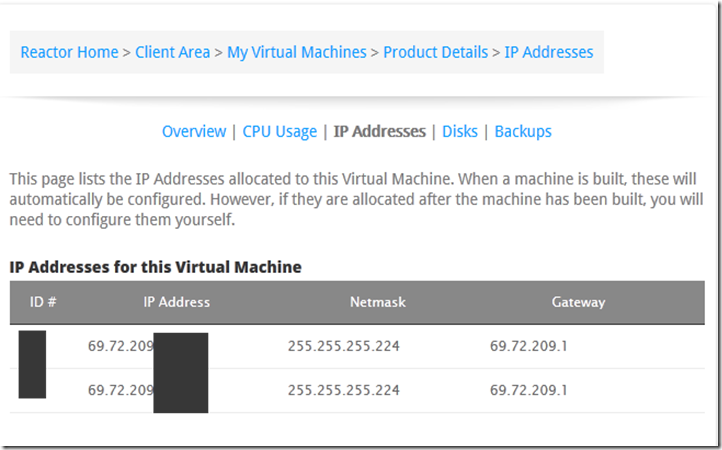The width and height of the screenshot is (722, 450).
Task: Navigate to Product Details breadcrumb
Action: coord(436,52)
